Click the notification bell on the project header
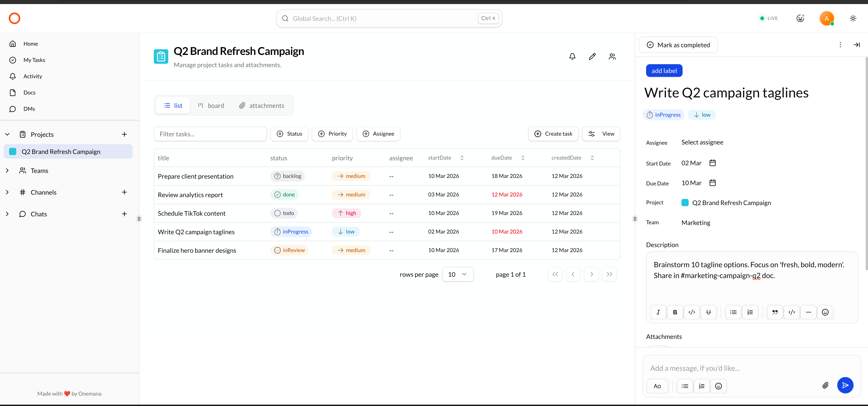 click(x=572, y=56)
